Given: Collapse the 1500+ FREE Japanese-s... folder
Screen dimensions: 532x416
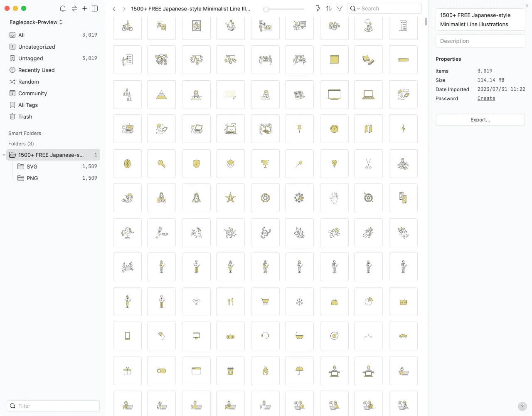Looking at the screenshot, I should click(4, 155).
